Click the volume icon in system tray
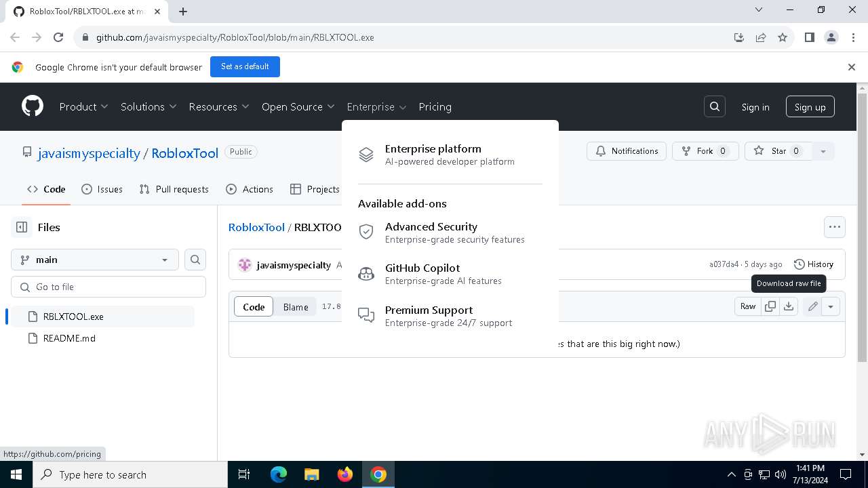The image size is (868, 488). point(781,474)
